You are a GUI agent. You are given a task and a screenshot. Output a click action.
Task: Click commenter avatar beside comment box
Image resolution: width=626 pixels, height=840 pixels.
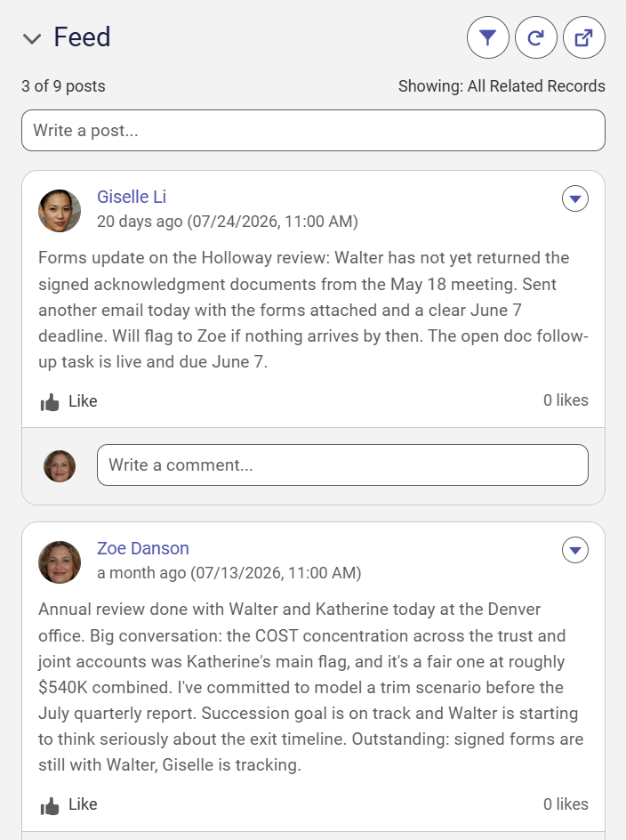coord(60,465)
